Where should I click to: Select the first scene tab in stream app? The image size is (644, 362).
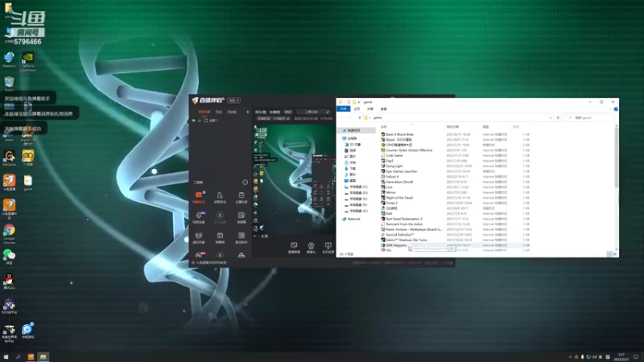(x=204, y=112)
